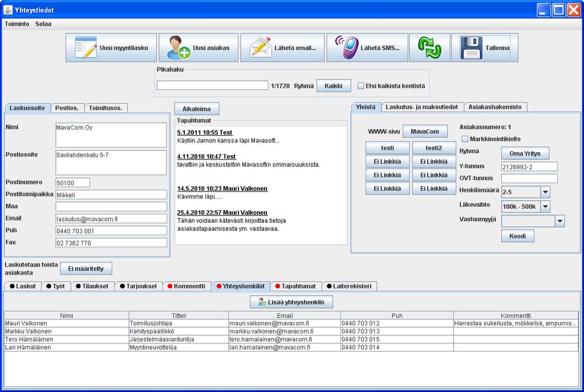Screen dimensions: 584x392
Task: Select the Mauri Valkonen contact row
Action: [291, 324]
